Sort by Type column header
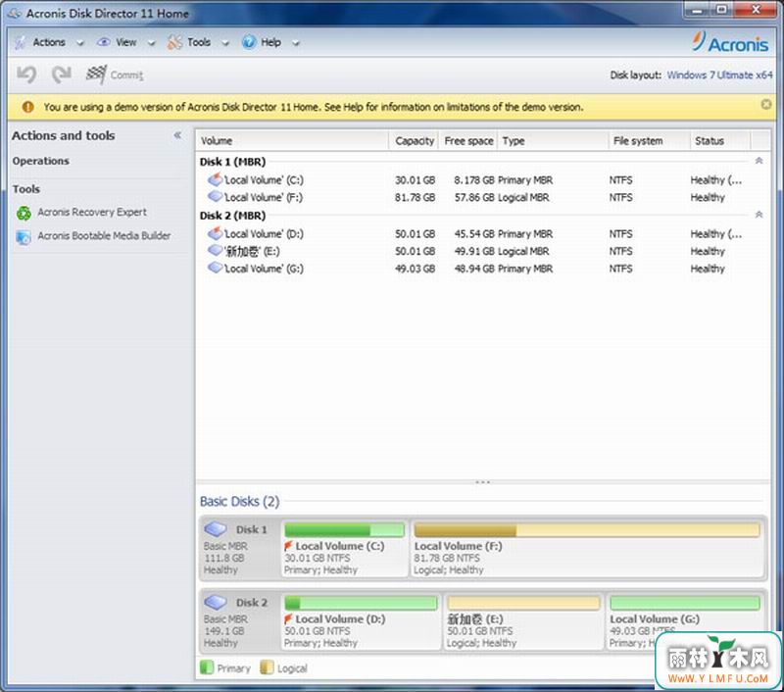The image size is (784, 692). [x=553, y=141]
